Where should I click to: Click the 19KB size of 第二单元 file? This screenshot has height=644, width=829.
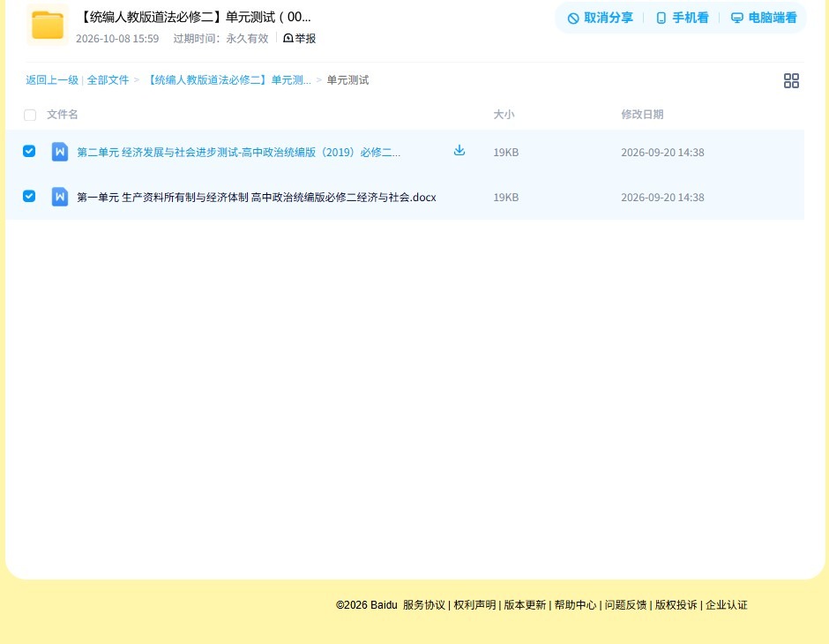(x=506, y=153)
